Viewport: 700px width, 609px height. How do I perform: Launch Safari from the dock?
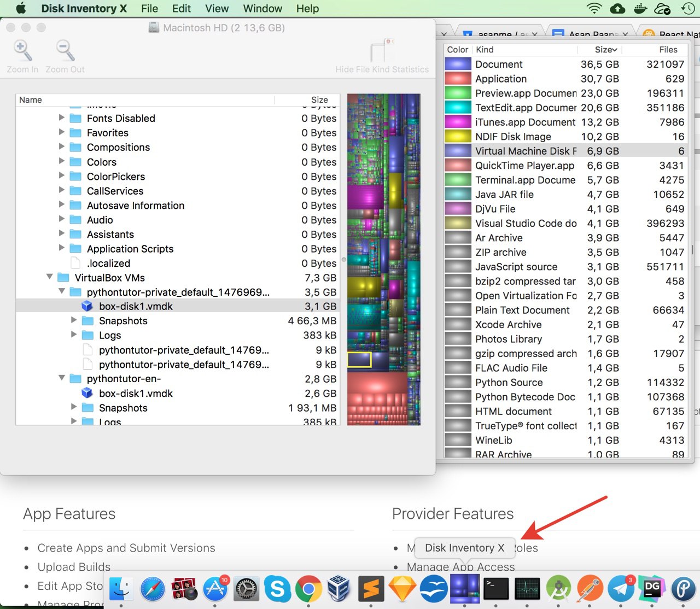click(x=153, y=589)
